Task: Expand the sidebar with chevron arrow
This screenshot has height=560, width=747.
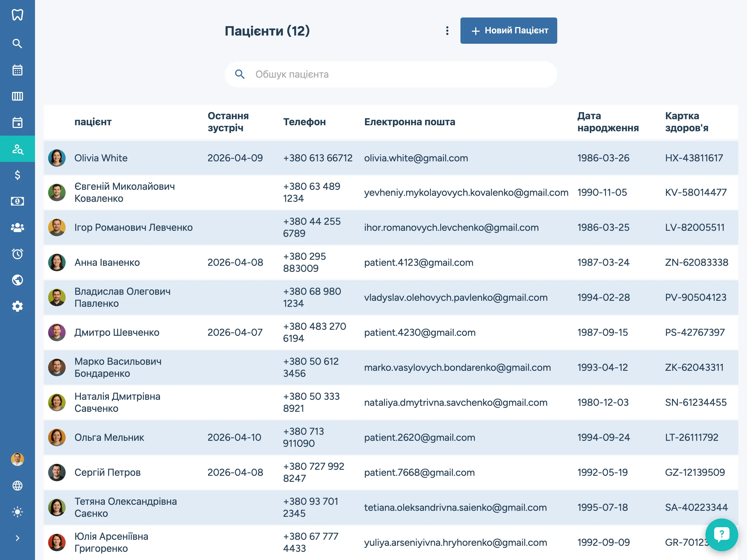Action: (x=17, y=538)
